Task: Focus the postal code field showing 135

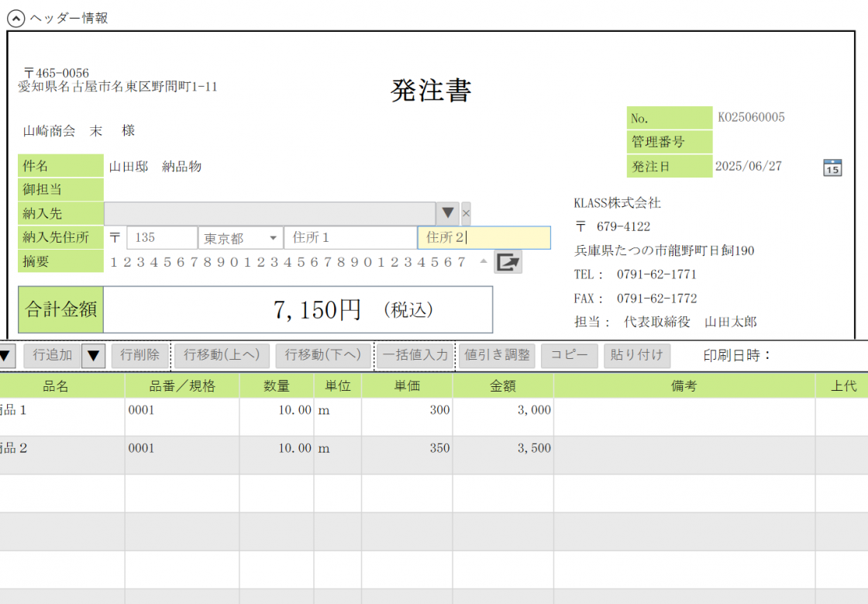Action: point(161,238)
